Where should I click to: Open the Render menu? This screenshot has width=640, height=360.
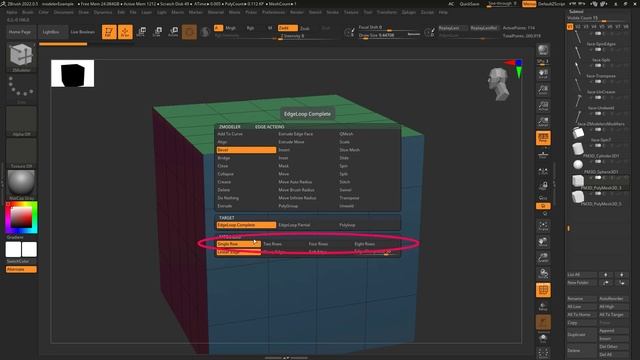297,12
